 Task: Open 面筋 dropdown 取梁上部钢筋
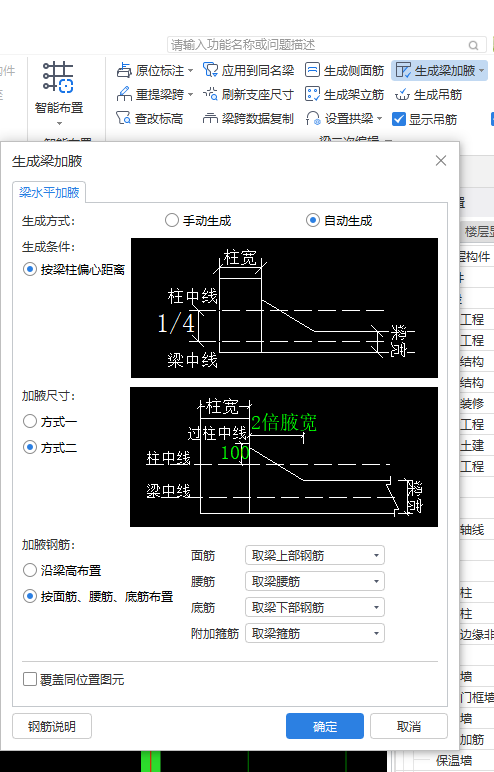pos(315,555)
